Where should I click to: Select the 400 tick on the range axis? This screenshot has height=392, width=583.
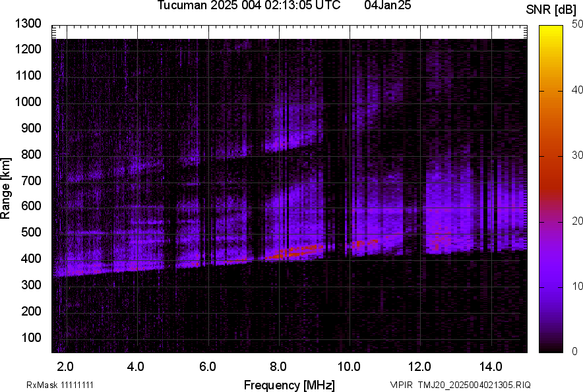coord(30,259)
